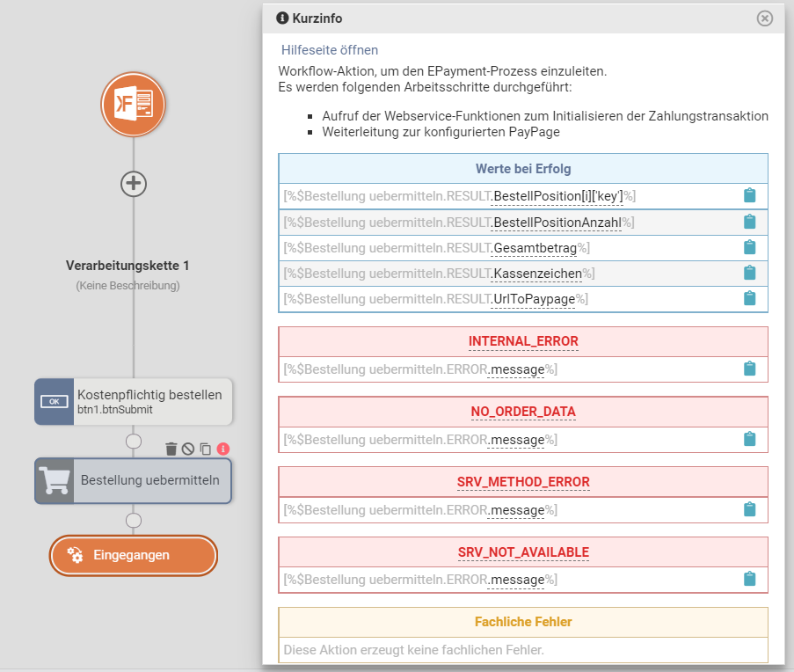Screen dimensions: 794x672
Task: Deactivate the action with the prohibited-circle icon
Action: point(188,449)
